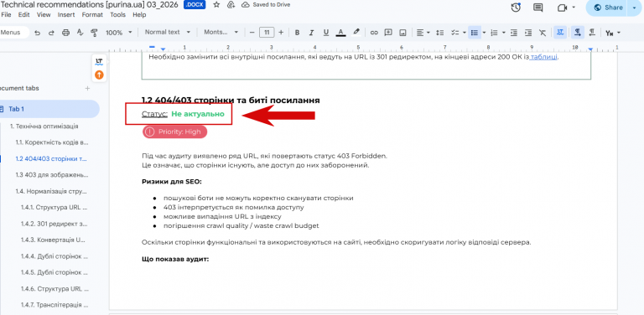Viewport: 644px width, 315px height.
Task: Toggle bulleted list
Action: pos(475,33)
